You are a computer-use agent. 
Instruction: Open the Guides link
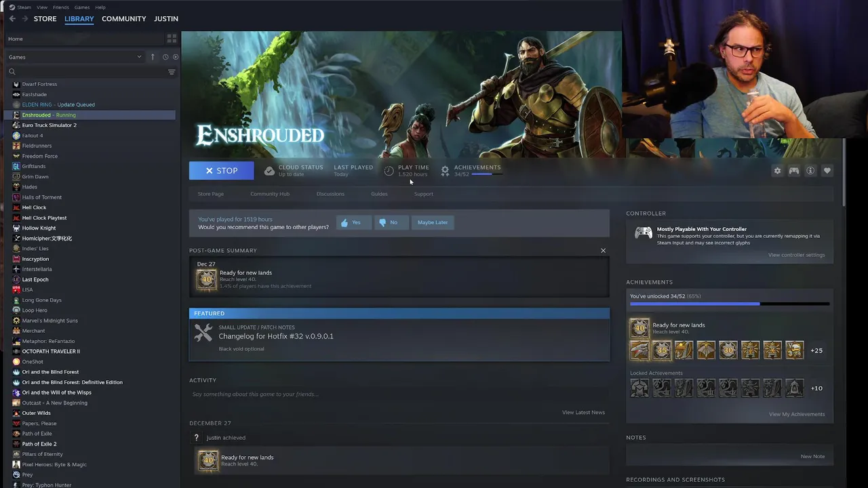pyautogui.click(x=379, y=194)
